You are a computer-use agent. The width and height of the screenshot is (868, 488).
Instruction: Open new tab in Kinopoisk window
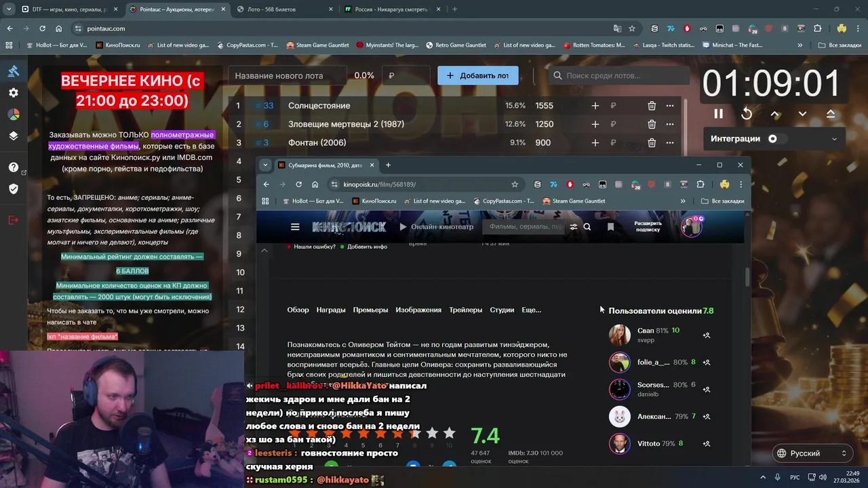point(388,165)
